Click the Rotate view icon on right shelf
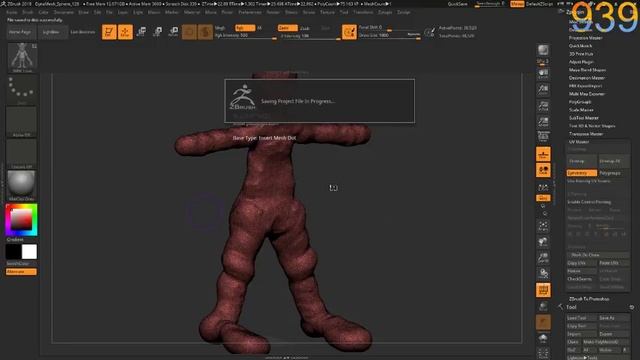The width and height of the screenshot is (640, 360). click(543, 274)
